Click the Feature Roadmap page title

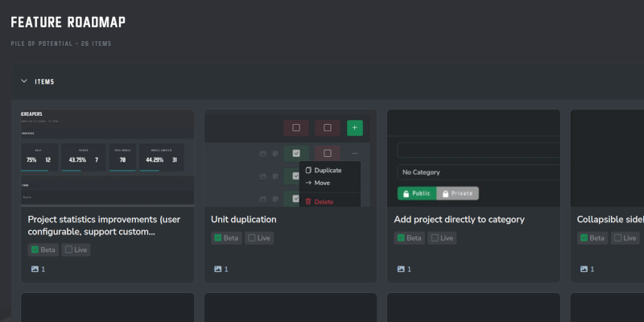pos(68,23)
